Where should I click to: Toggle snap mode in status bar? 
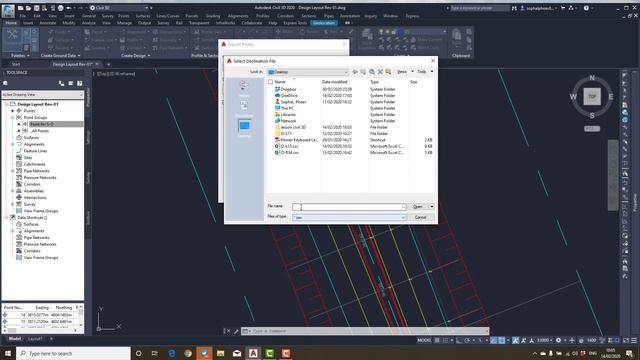(446, 340)
